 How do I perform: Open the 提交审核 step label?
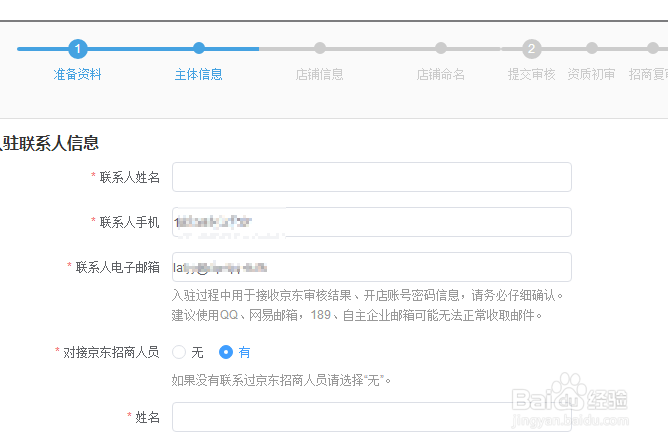point(532,75)
